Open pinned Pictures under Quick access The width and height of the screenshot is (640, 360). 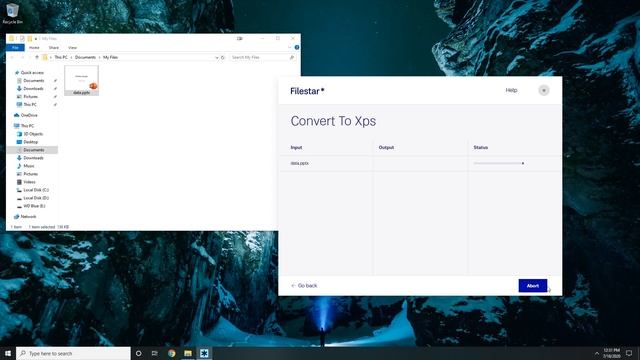tap(30, 97)
